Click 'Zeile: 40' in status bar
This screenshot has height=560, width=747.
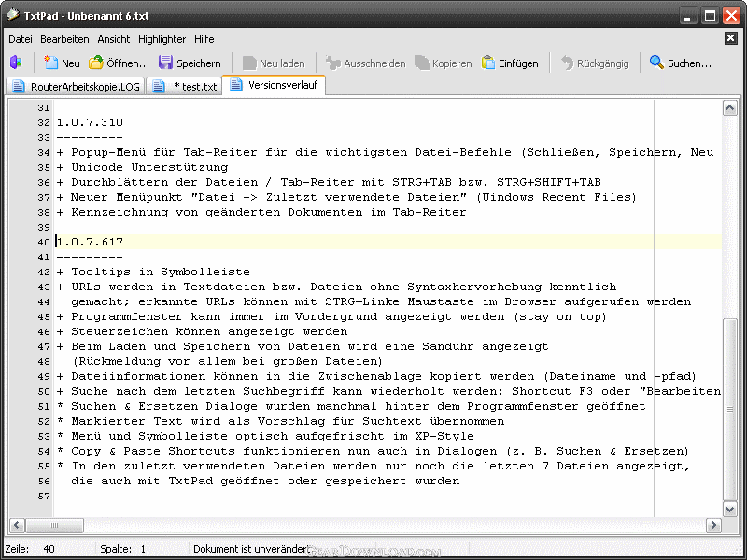(x=30, y=549)
